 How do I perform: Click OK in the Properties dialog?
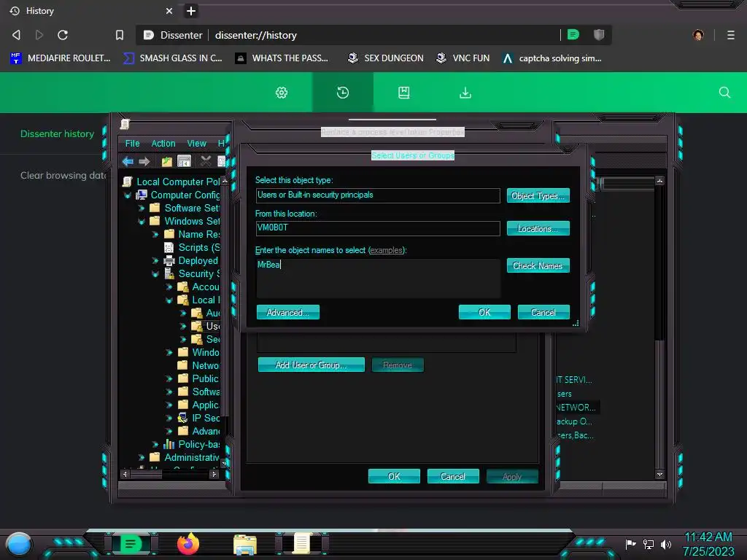[x=394, y=476]
